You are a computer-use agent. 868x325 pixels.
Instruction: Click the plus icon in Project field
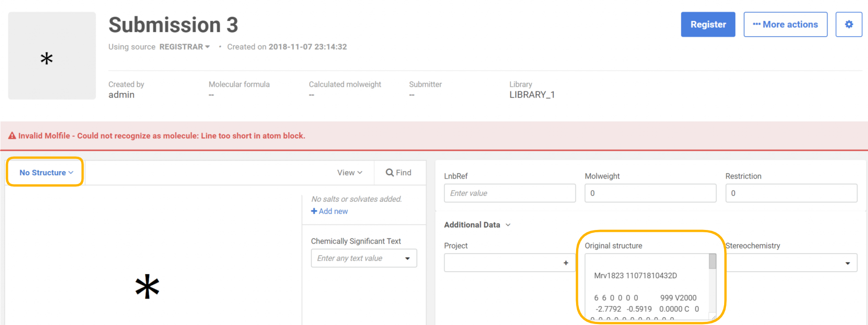click(x=565, y=263)
